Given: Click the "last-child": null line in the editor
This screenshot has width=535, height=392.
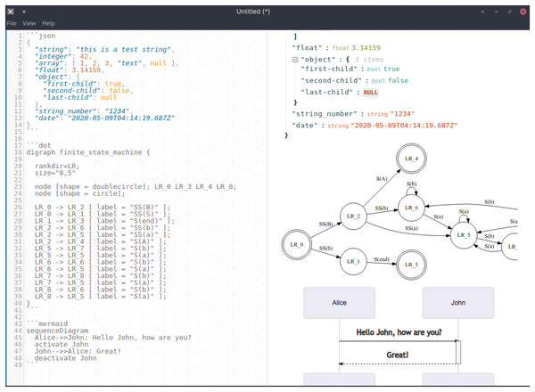Looking at the screenshot, I should click(x=80, y=98).
